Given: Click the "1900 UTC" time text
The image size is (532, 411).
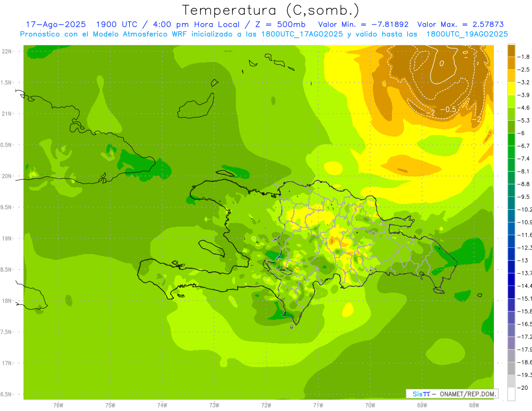Looking at the screenshot, I should coord(117,24).
